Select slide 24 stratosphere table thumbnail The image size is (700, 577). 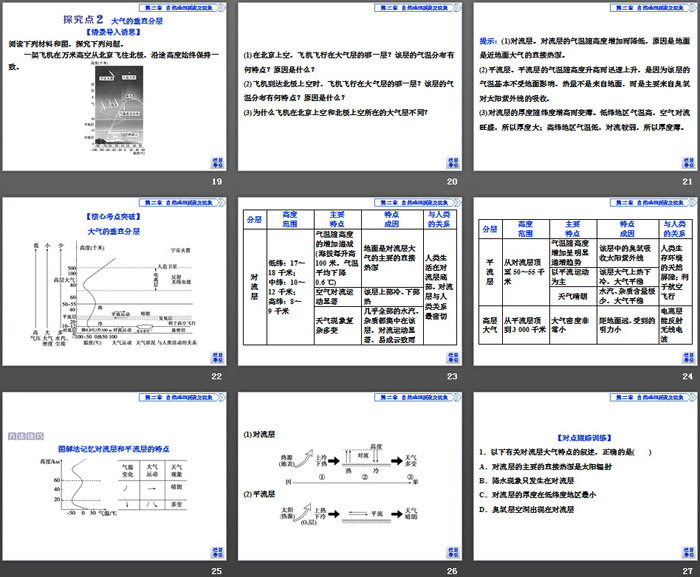click(585, 281)
